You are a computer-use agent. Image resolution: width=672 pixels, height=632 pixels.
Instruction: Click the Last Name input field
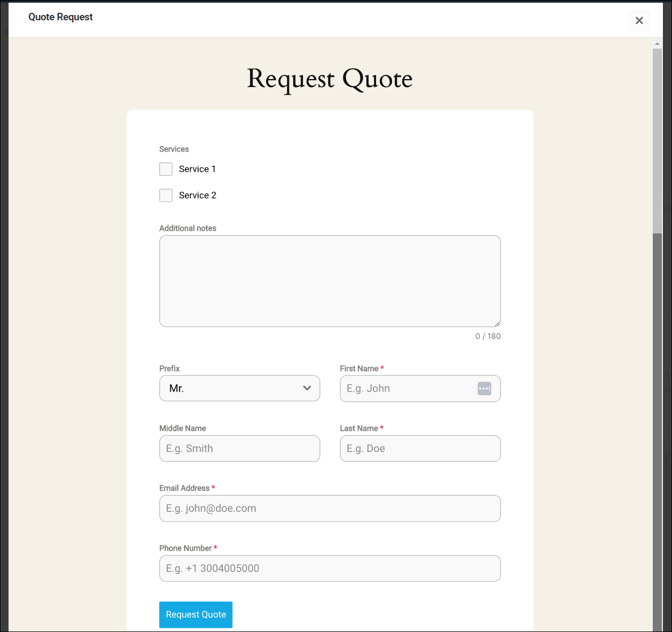420,448
